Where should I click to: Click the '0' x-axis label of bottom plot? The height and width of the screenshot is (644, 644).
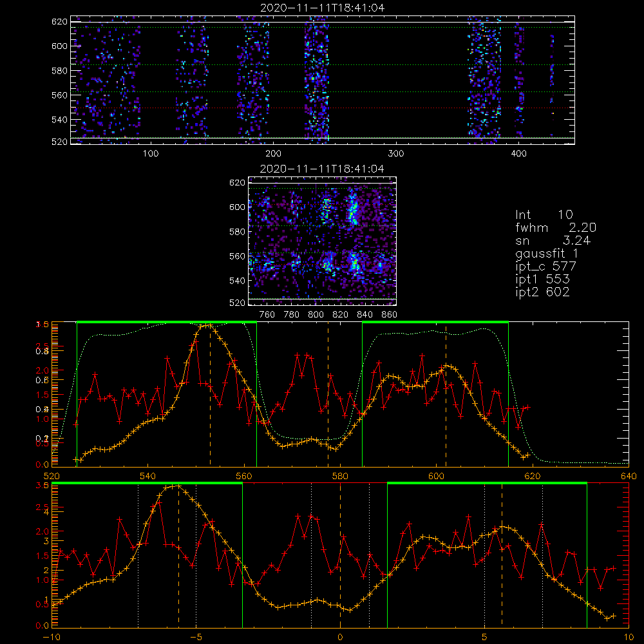pyautogui.click(x=340, y=638)
